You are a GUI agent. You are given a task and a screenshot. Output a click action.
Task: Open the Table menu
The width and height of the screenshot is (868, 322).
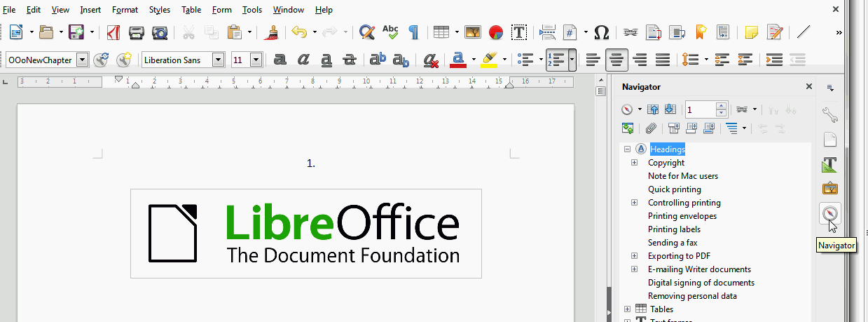point(192,10)
